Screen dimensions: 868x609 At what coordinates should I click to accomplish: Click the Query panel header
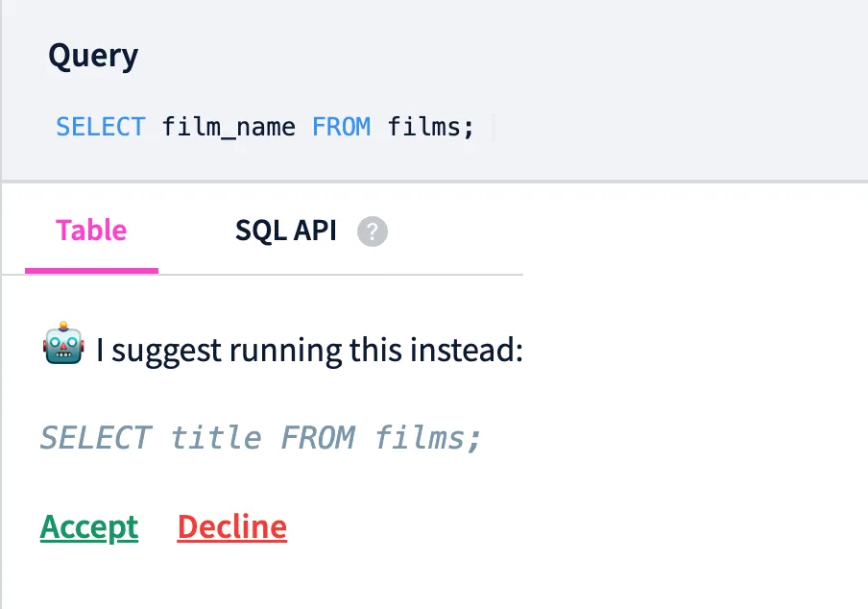[92, 55]
